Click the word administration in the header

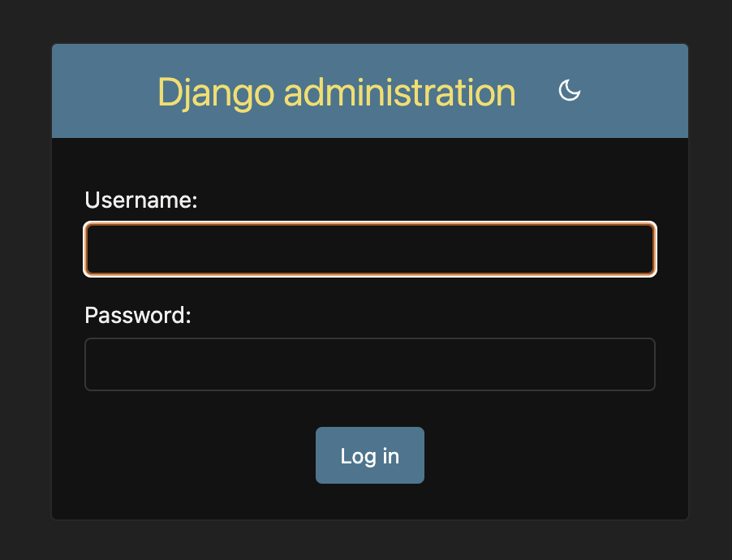pyautogui.click(x=399, y=93)
